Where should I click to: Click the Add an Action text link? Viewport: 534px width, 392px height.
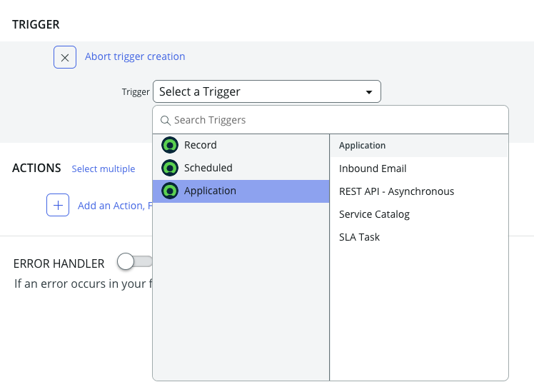tap(114, 206)
